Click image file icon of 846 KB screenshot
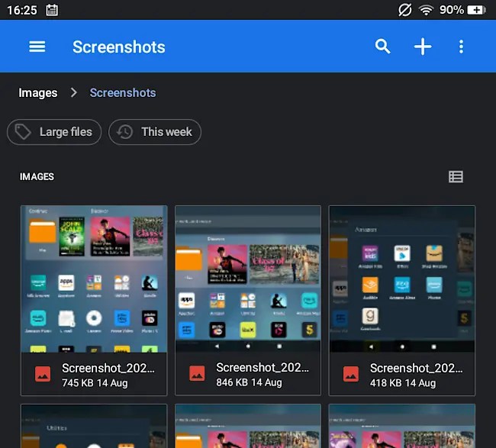Screen dimensions: 496x448 (197, 374)
